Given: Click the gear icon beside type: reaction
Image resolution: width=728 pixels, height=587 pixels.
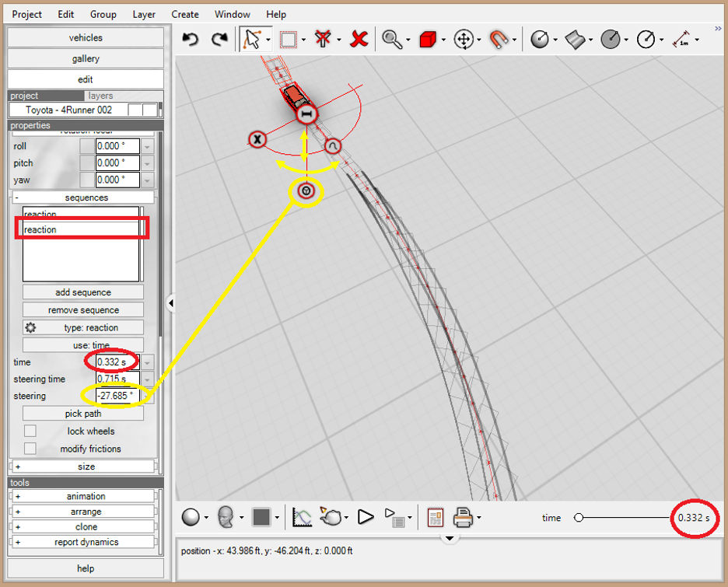Looking at the screenshot, I should click(x=30, y=327).
